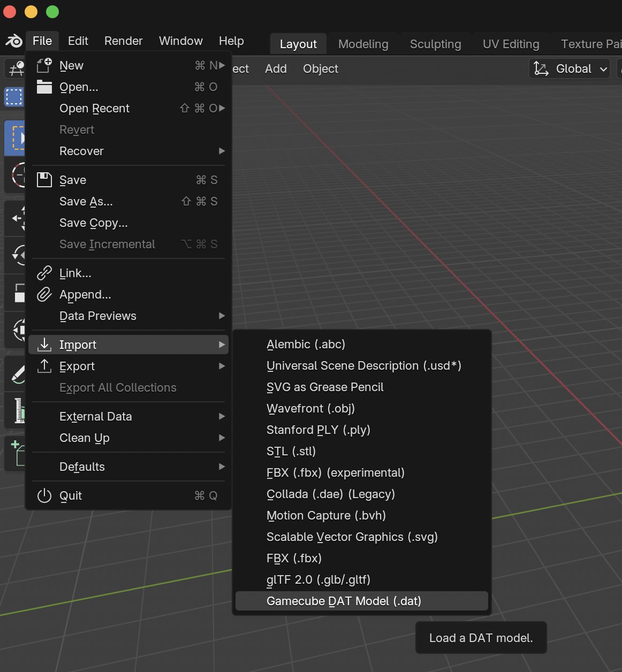Image resolution: width=622 pixels, height=672 pixels.
Task: Click the Append paperclip icon
Action: tap(44, 294)
